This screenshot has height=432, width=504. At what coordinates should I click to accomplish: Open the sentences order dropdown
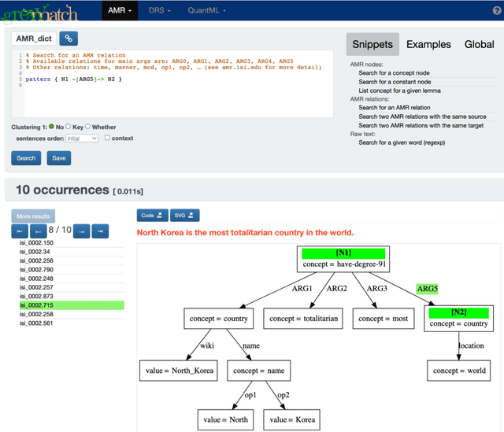82,138
